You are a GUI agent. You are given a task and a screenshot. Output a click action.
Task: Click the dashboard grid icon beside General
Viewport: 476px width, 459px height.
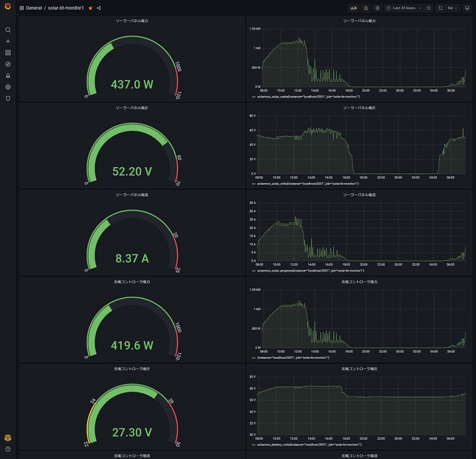tap(22, 8)
